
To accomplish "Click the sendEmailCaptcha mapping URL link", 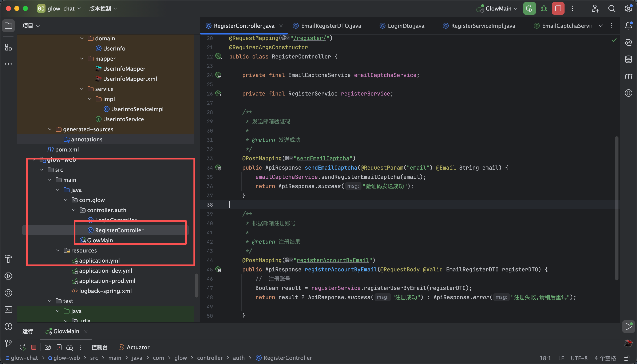I will tap(323, 158).
